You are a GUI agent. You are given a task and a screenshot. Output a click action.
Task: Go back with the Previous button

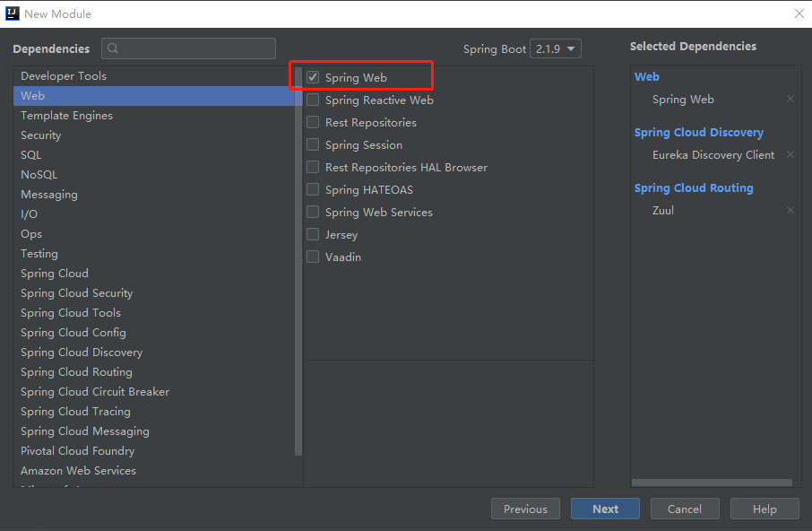click(x=525, y=509)
